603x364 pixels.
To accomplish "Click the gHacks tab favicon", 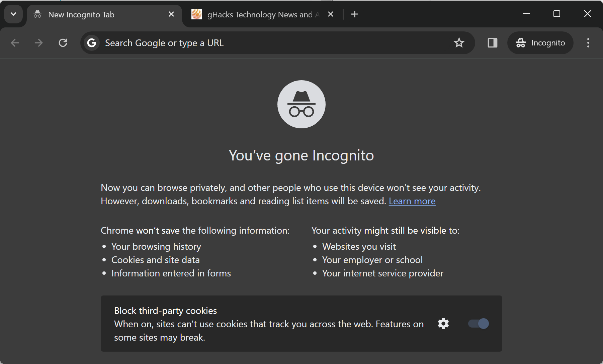I will (197, 14).
